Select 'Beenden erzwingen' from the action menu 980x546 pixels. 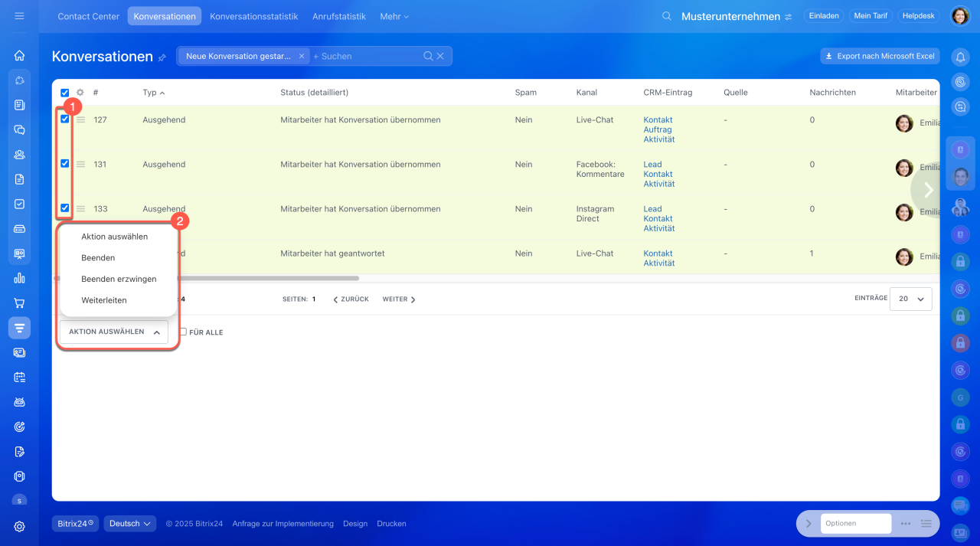click(x=119, y=279)
